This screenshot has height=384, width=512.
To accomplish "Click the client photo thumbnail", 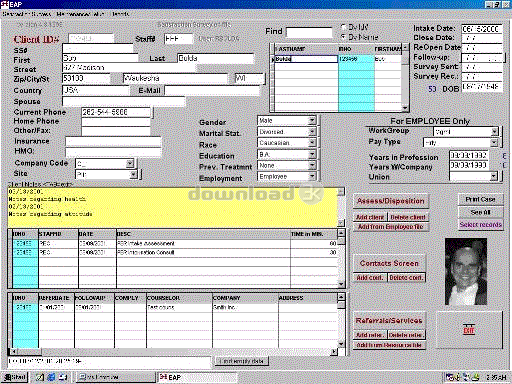I will [466, 271].
